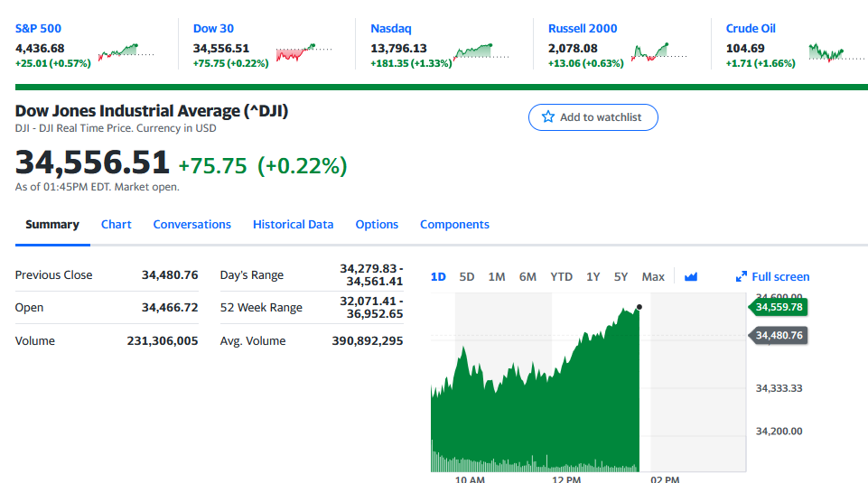
Task: Add Dow Jones to watchlist
Action: pyautogui.click(x=593, y=117)
